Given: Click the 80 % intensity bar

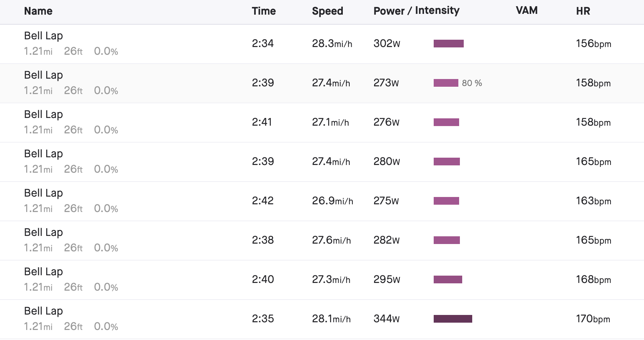Looking at the screenshot, I should click(446, 83).
